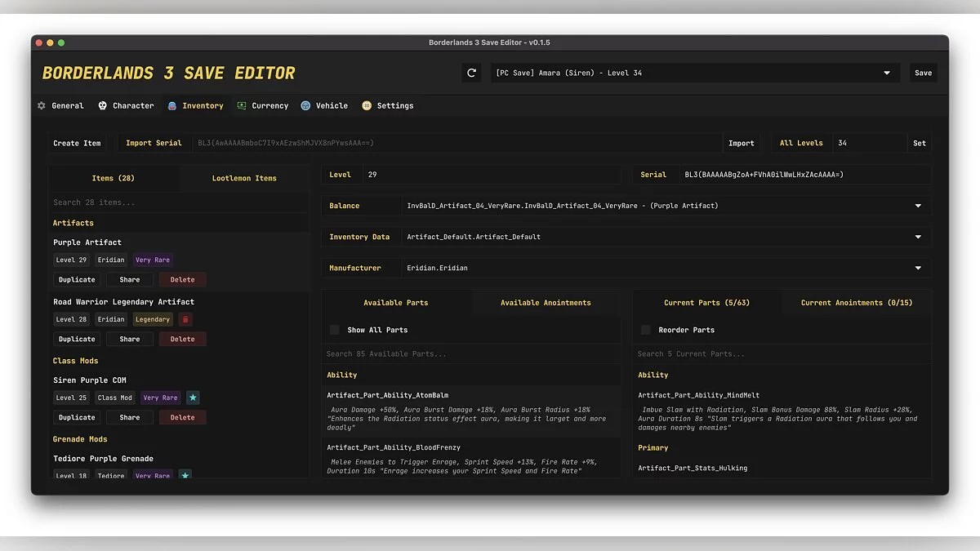Click the Save button at top right
The image size is (980, 551).
(x=923, y=73)
